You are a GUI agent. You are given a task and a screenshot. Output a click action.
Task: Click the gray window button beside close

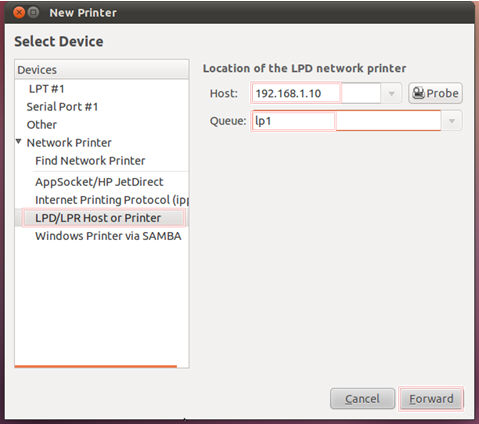pyautogui.click(x=33, y=13)
